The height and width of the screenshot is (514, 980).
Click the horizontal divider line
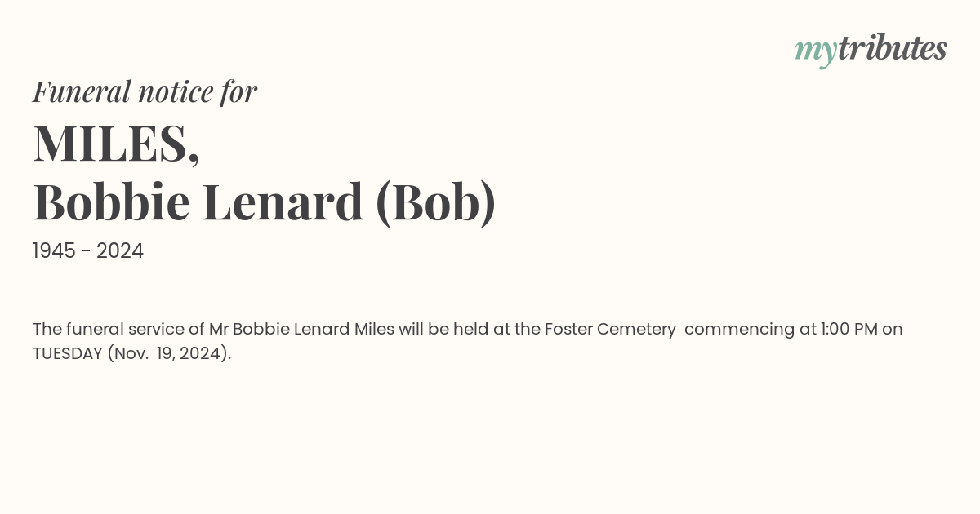pos(490,290)
